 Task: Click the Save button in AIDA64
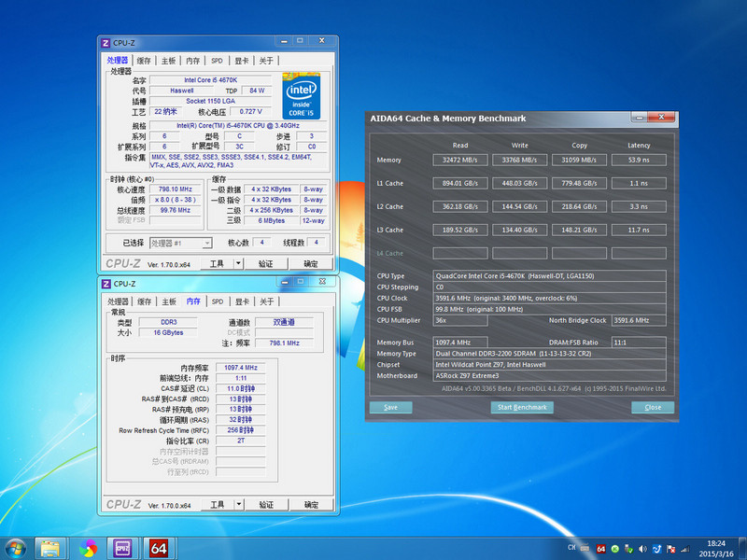[x=390, y=407]
